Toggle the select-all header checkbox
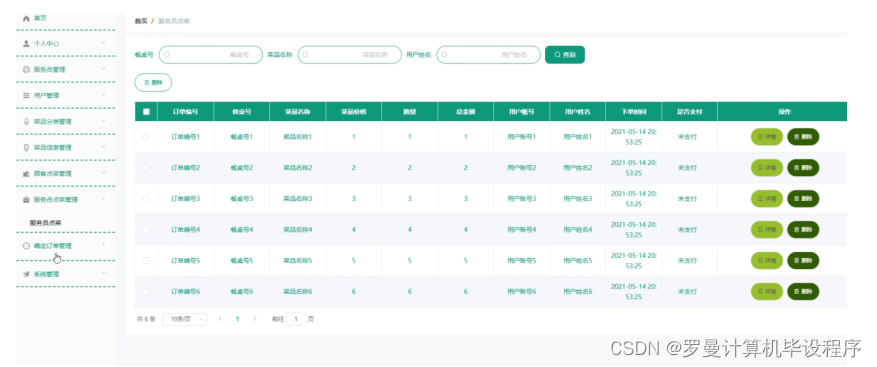The height and width of the screenshot is (367, 877). tap(146, 111)
